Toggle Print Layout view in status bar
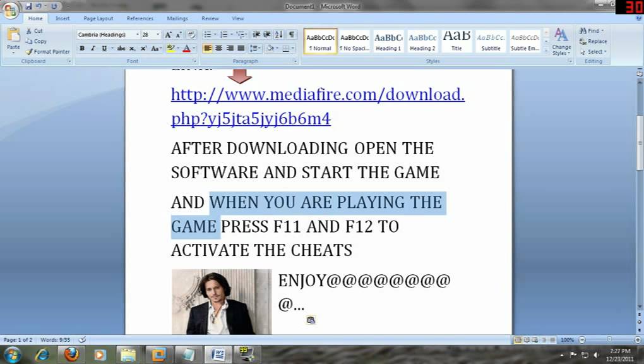 pos(518,340)
